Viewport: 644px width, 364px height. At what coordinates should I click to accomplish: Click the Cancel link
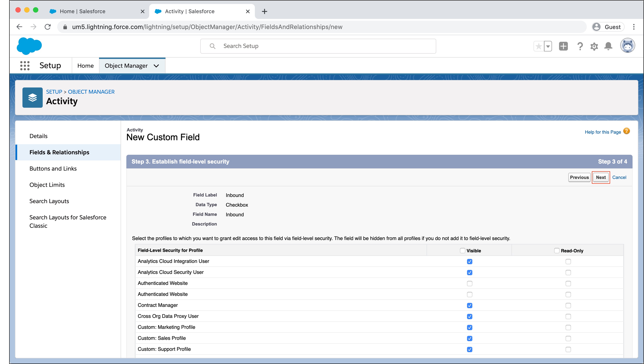619,177
